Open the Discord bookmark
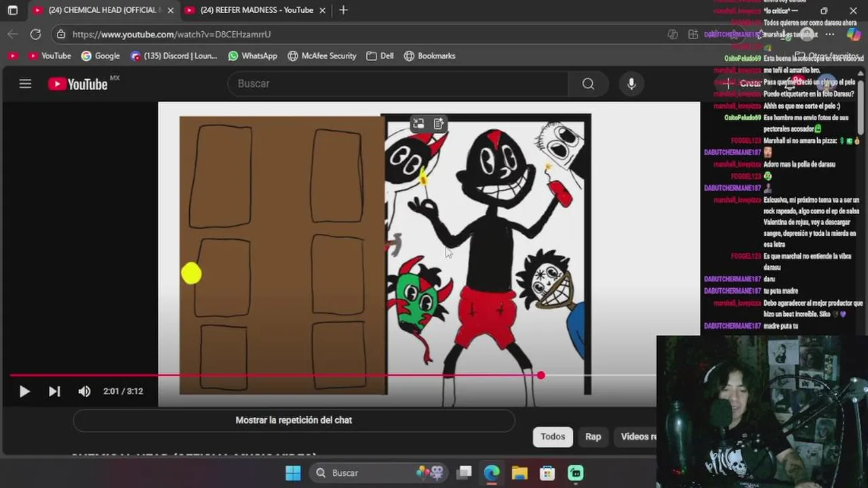This screenshot has height=488, width=868. point(174,56)
